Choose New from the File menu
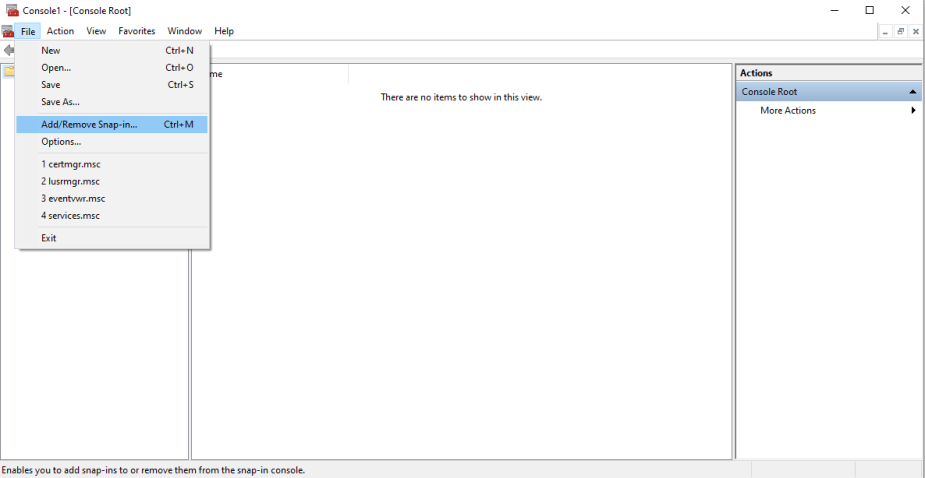This screenshot has height=478, width=925. pyautogui.click(x=112, y=51)
